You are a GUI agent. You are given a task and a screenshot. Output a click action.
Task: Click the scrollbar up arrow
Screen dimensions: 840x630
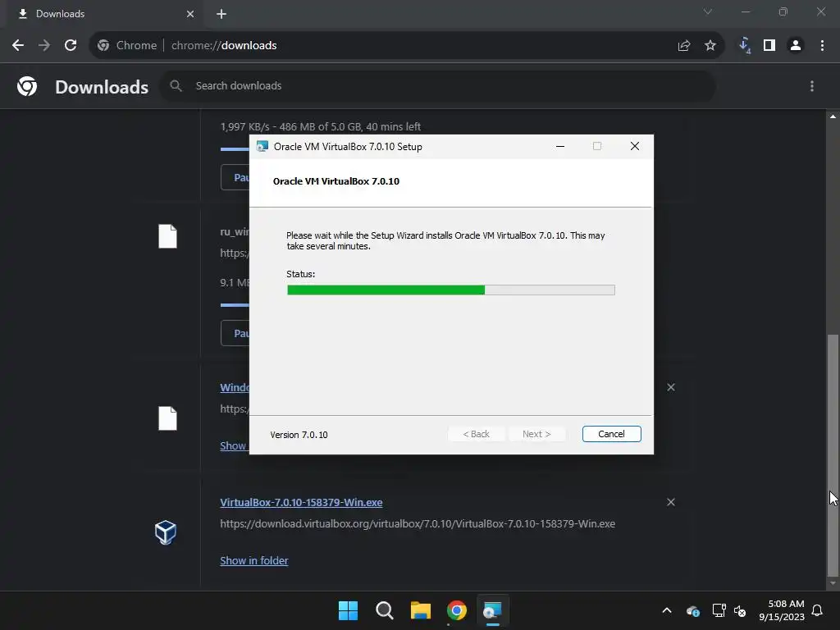point(833,116)
